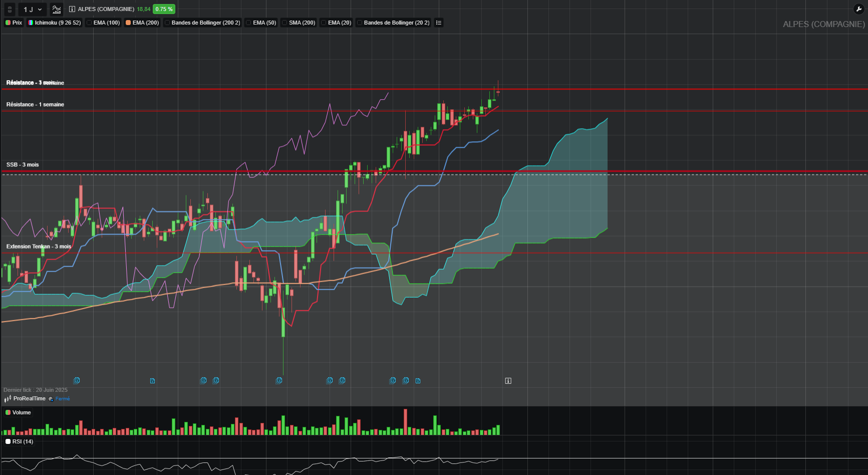
Task: Expand the Volume panel label
Action: (x=18, y=412)
